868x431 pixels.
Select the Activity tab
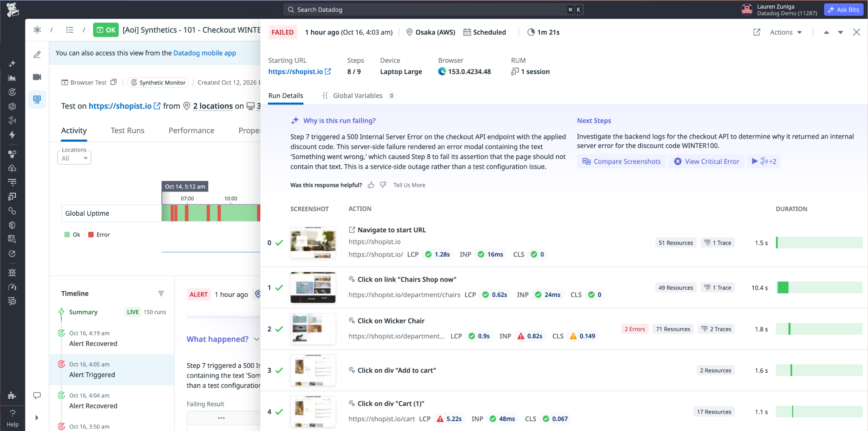pos(74,131)
